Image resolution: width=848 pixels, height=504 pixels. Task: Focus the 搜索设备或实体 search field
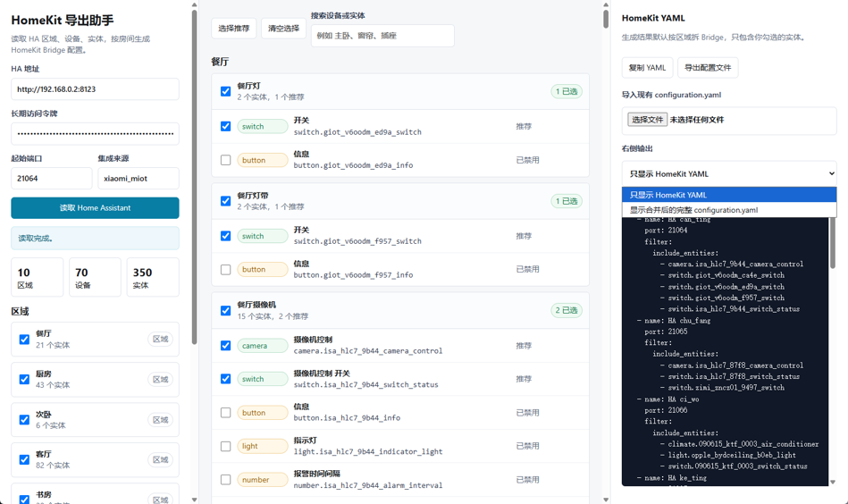point(382,36)
